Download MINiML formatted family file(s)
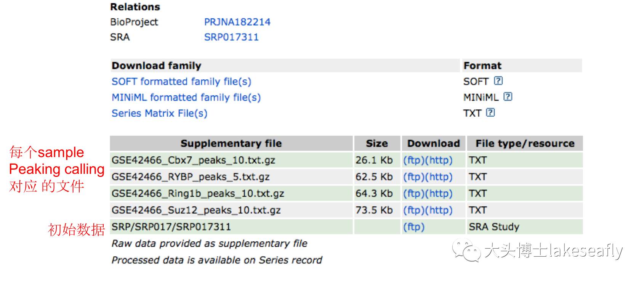This screenshot has width=644, height=281. (186, 98)
